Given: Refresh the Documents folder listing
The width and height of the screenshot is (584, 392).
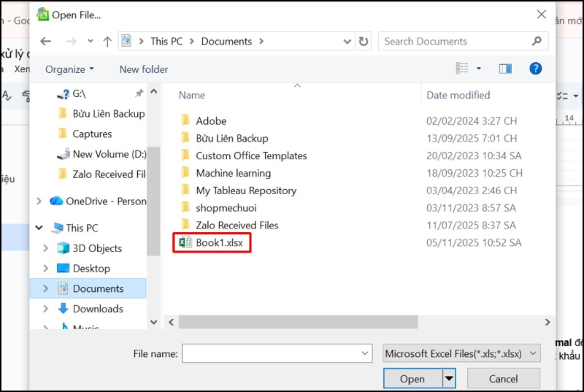Looking at the screenshot, I should (364, 42).
